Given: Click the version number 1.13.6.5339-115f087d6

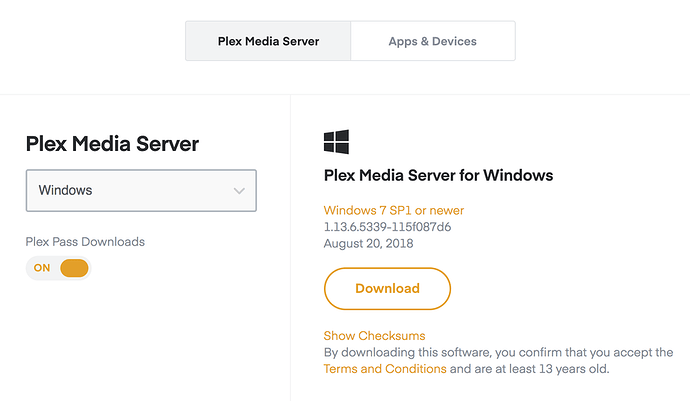Looking at the screenshot, I should (x=387, y=227).
